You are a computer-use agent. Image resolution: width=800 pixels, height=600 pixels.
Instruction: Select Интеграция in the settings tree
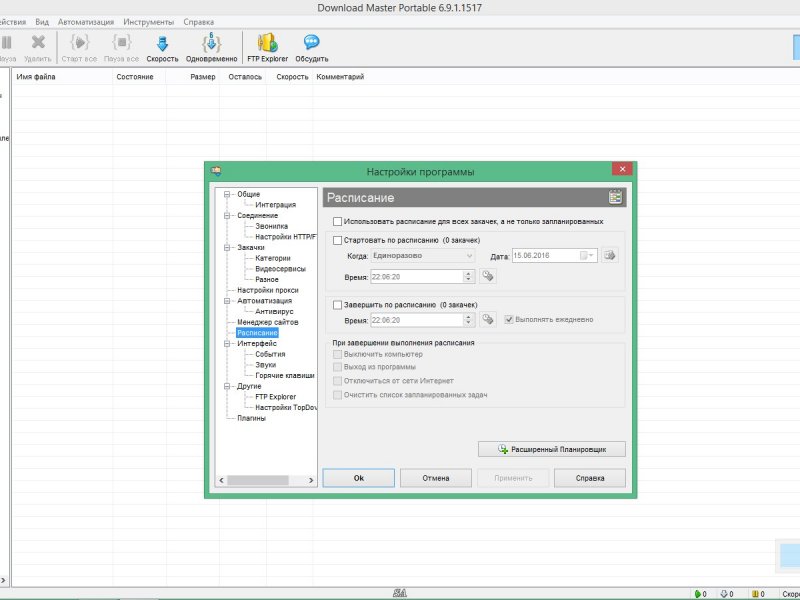pos(276,205)
